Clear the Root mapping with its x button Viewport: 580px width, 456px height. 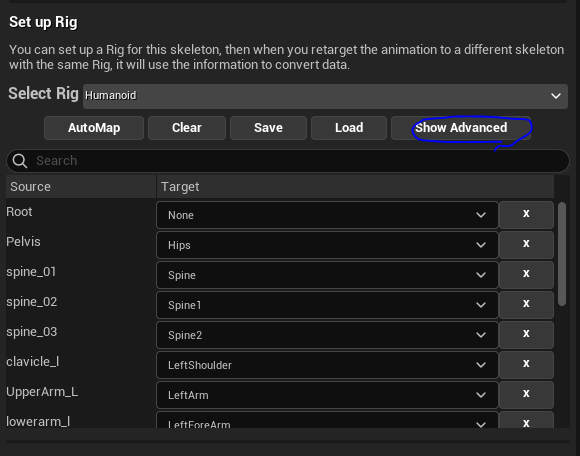526,215
